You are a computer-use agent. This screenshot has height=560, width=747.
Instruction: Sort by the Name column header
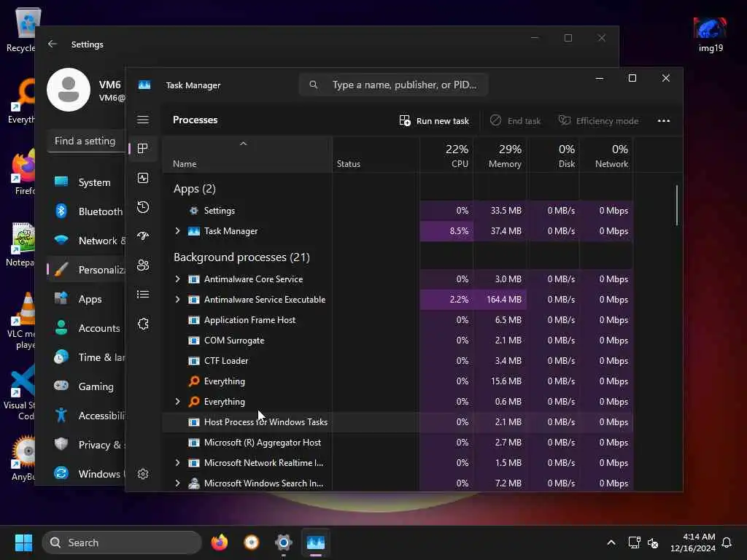247,155
